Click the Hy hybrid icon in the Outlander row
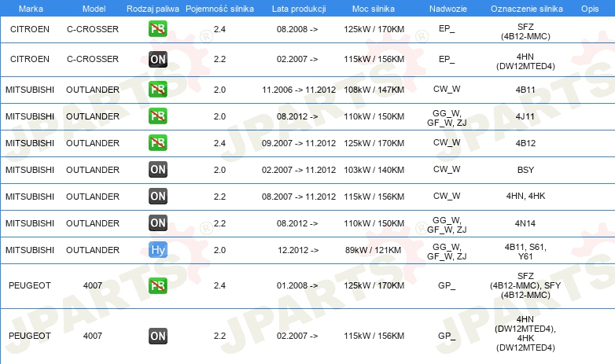 point(157,250)
